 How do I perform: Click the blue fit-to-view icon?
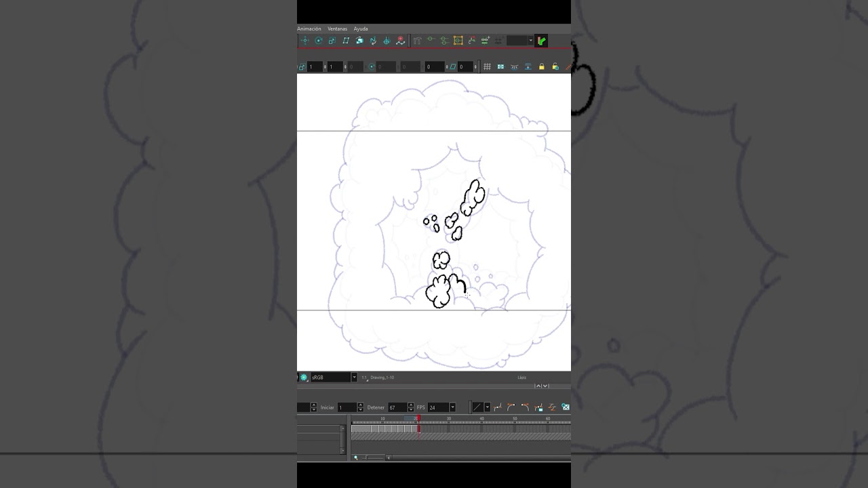tap(501, 66)
